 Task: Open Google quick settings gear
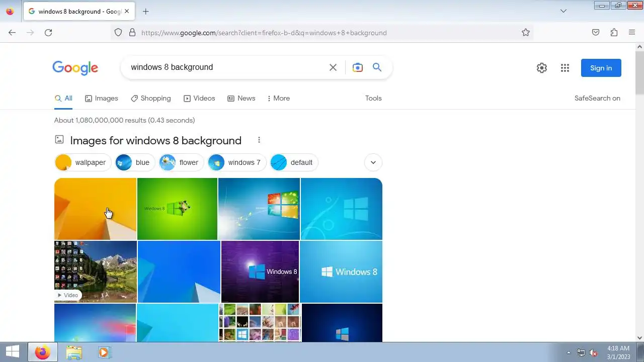[542, 68]
